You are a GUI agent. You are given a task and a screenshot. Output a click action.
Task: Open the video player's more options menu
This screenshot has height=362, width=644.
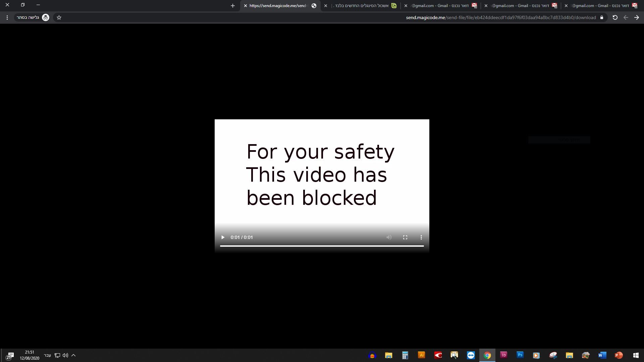(x=421, y=237)
